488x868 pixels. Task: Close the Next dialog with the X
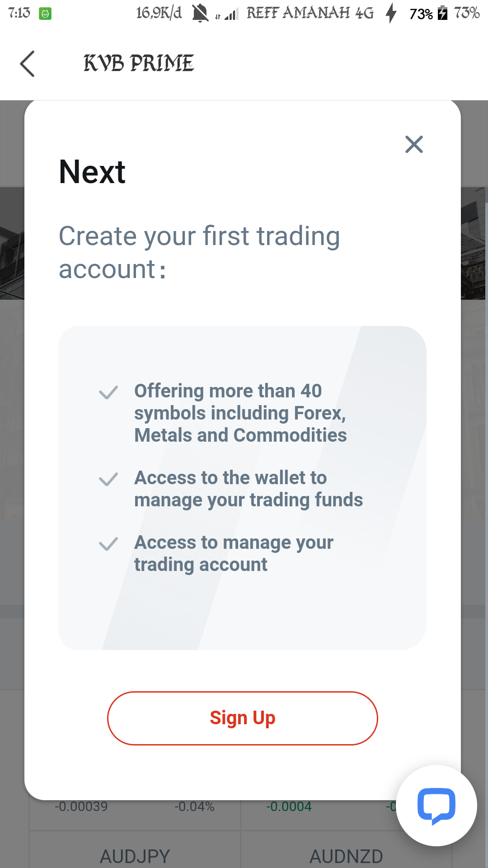[x=414, y=145]
